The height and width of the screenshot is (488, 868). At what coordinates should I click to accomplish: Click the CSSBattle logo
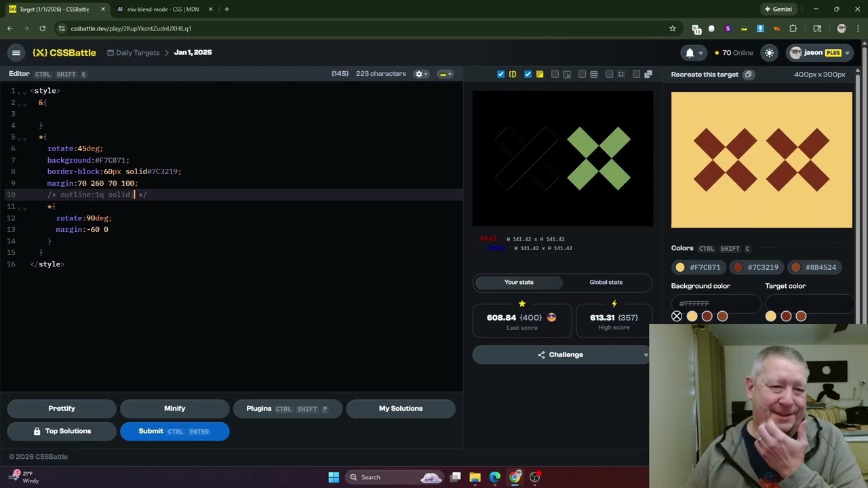click(x=64, y=53)
